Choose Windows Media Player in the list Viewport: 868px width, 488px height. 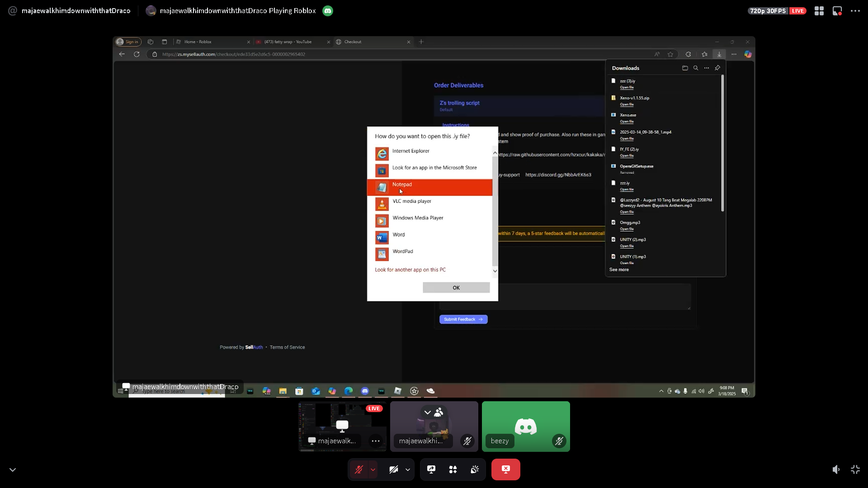[429, 221]
